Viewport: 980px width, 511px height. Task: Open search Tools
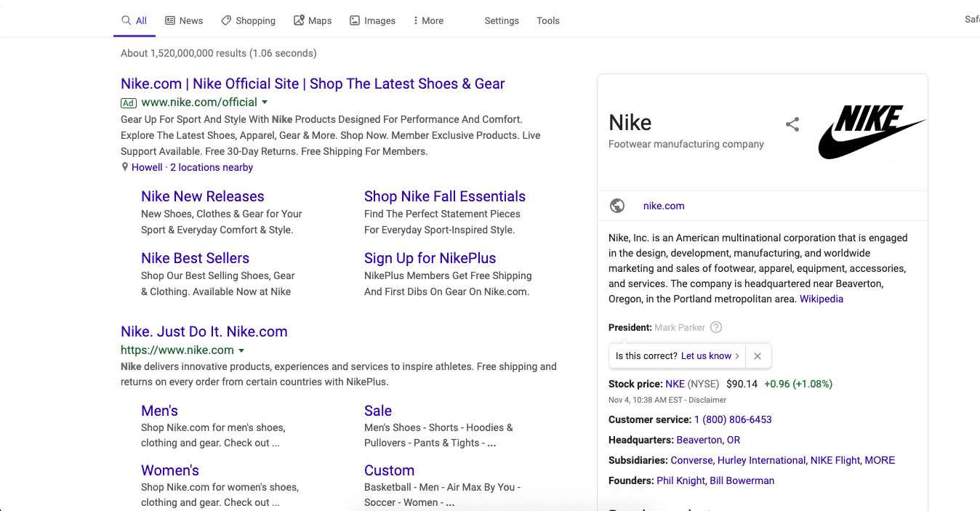pos(548,20)
